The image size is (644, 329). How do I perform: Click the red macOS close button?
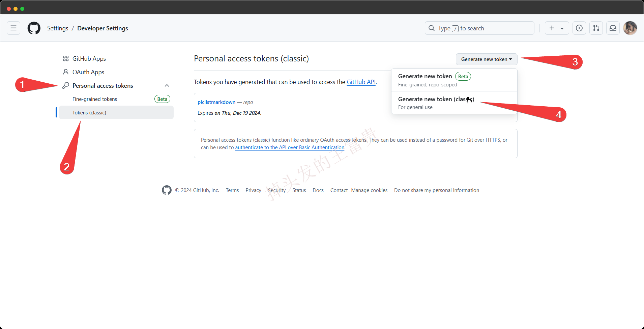pyautogui.click(x=9, y=9)
